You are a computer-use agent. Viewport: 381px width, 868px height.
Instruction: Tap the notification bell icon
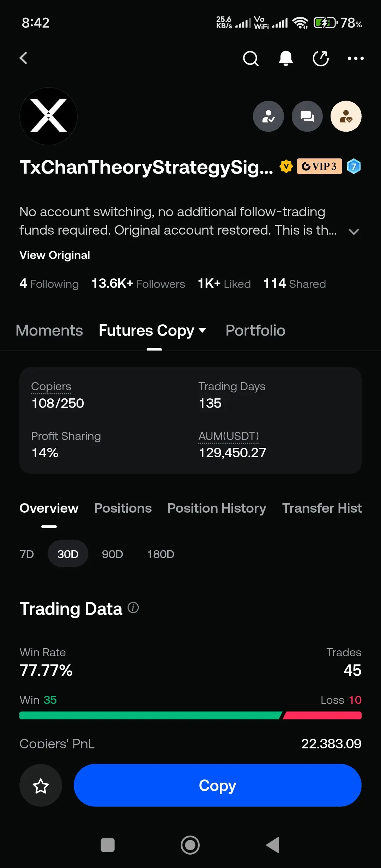coord(286,59)
